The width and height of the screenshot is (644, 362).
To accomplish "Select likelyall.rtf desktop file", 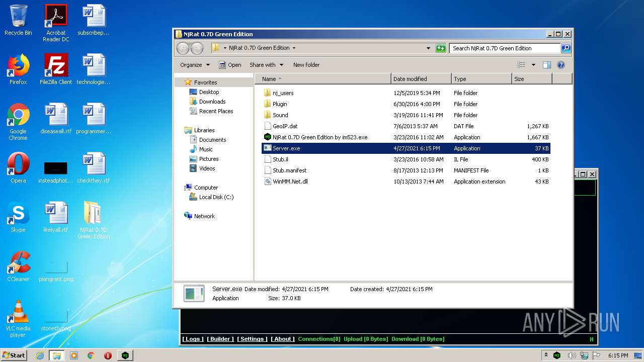I will (x=56, y=217).
